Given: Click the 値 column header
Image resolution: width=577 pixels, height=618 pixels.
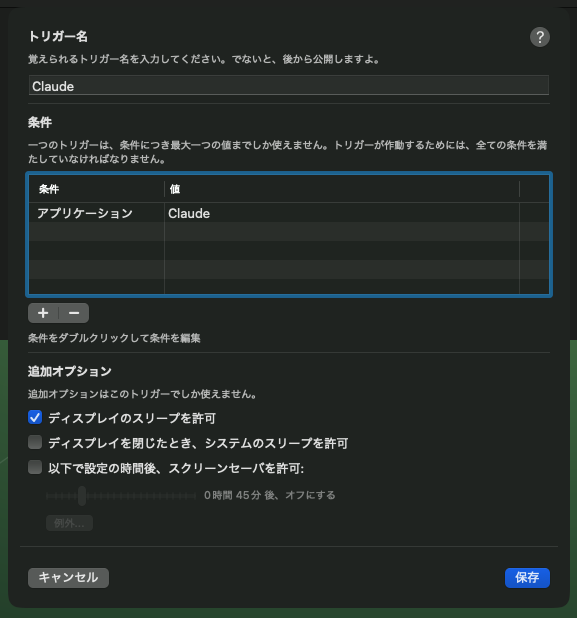Looking at the screenshot, I should 342,189.
